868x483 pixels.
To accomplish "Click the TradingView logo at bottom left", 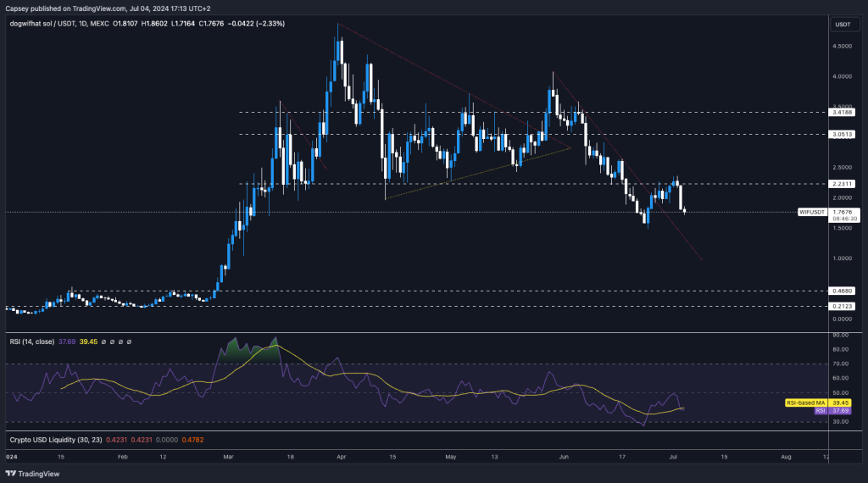I will point(32,474).
